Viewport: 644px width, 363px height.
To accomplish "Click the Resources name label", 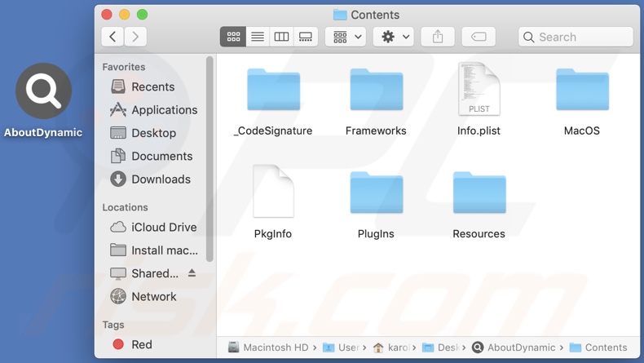I will 479,234.
